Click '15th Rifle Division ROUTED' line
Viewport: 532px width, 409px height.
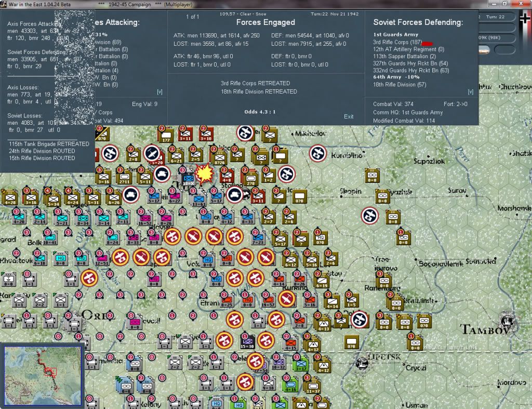42,158
